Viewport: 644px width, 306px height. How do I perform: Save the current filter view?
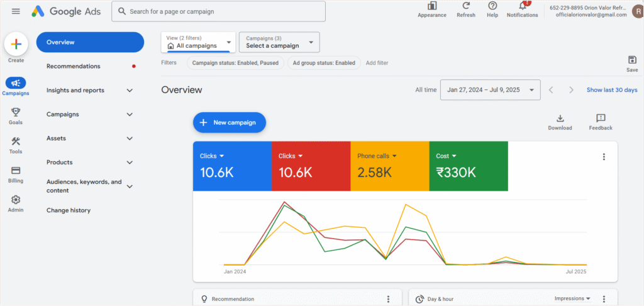(632, 60)
